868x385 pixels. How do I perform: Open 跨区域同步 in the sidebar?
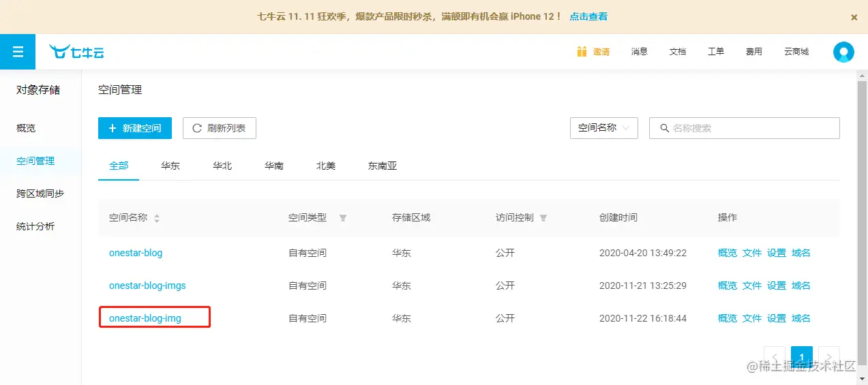[41, 194]
